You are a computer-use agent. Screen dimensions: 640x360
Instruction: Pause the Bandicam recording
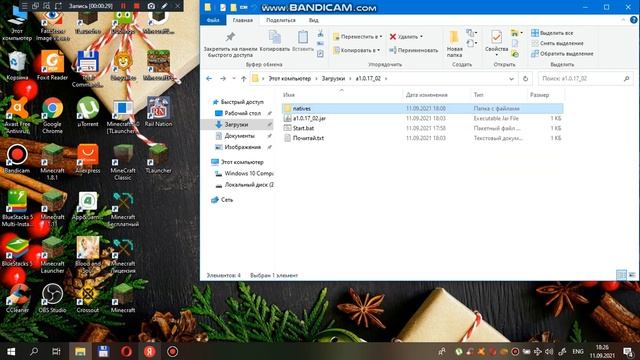coord(123,6)
